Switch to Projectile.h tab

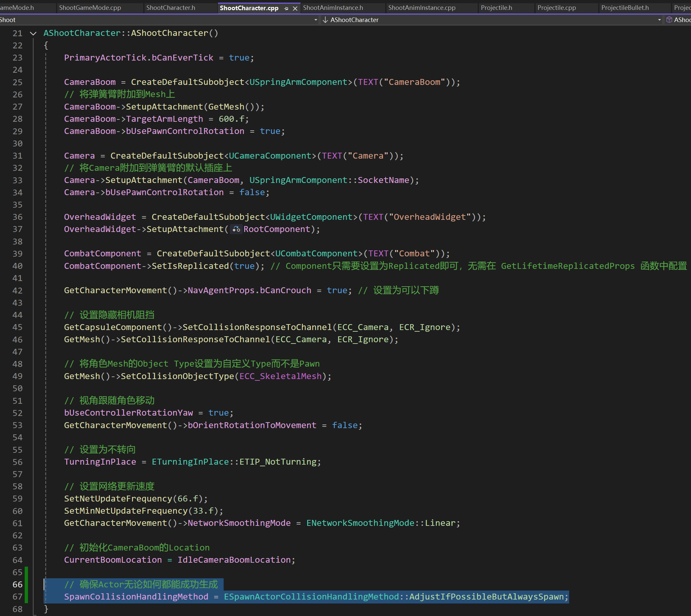pos(496,8)
